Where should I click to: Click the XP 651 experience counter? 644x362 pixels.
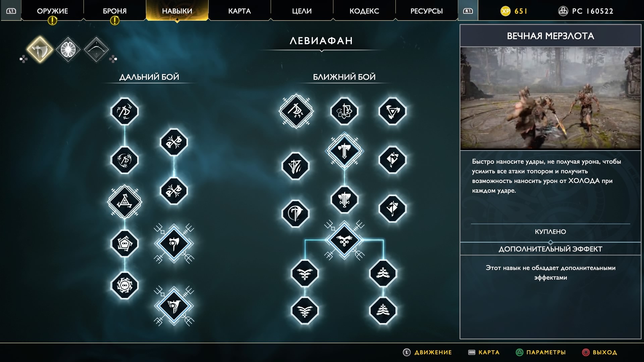click(x=514, y=11)
